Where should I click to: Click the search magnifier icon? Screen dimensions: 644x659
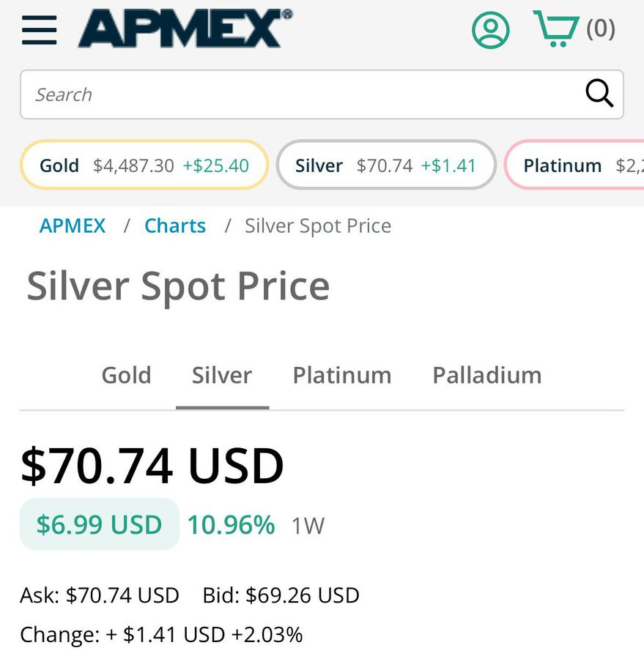click(x=599, y=94)
